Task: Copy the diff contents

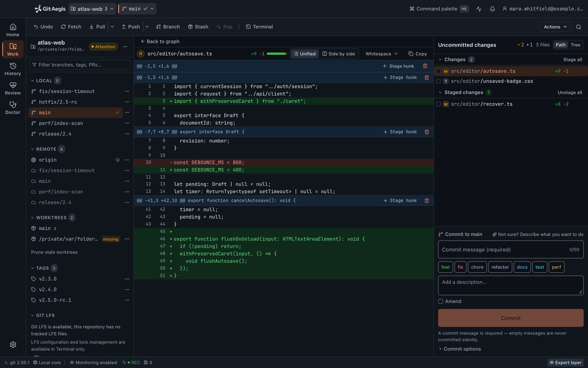Action: [418, 54]
